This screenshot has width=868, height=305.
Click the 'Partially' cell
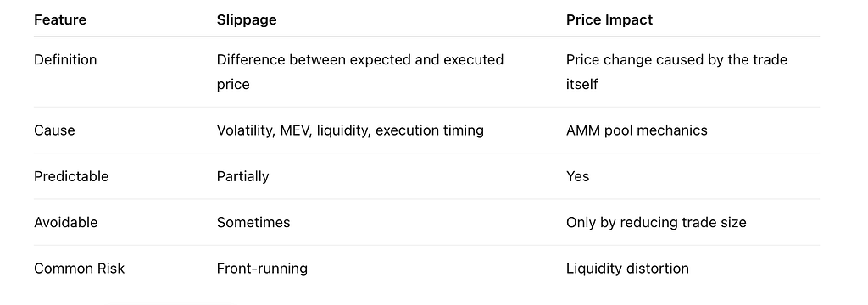click(x=242, y=176)
